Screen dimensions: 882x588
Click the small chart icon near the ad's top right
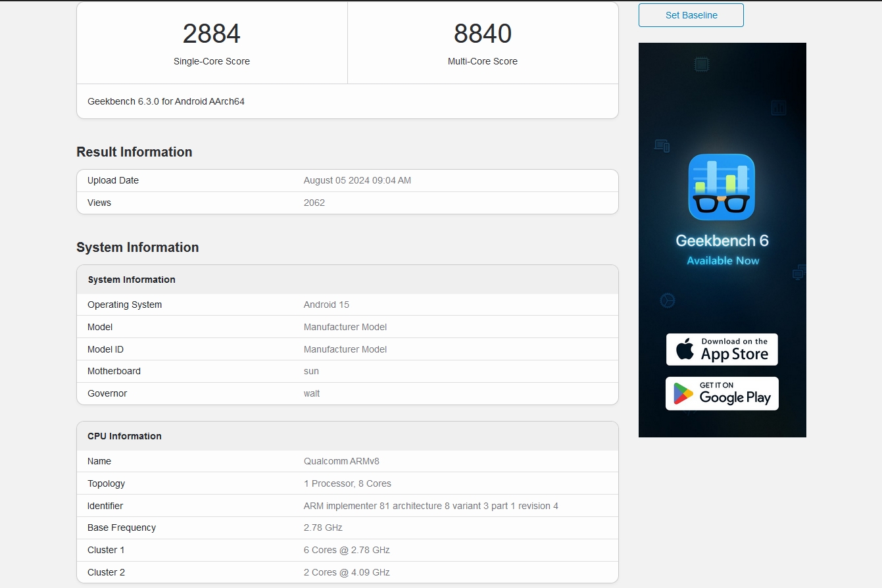(x=778, y=107)
